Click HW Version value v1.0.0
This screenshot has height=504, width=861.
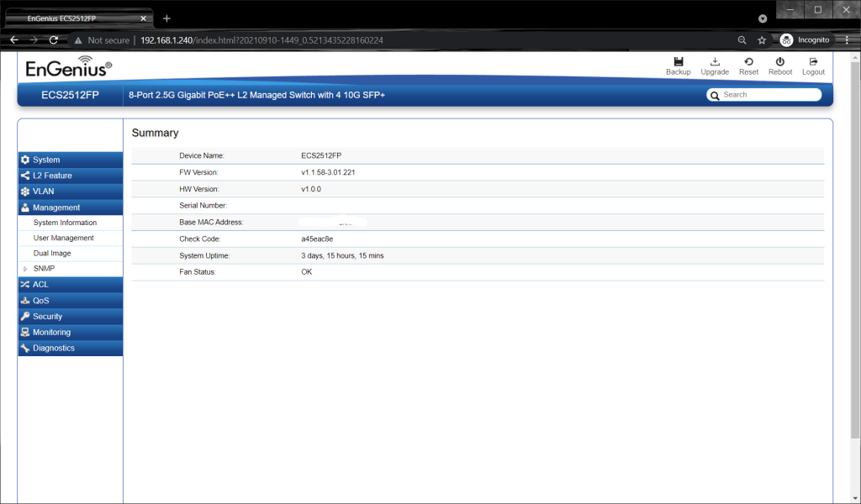click(311, 189)
